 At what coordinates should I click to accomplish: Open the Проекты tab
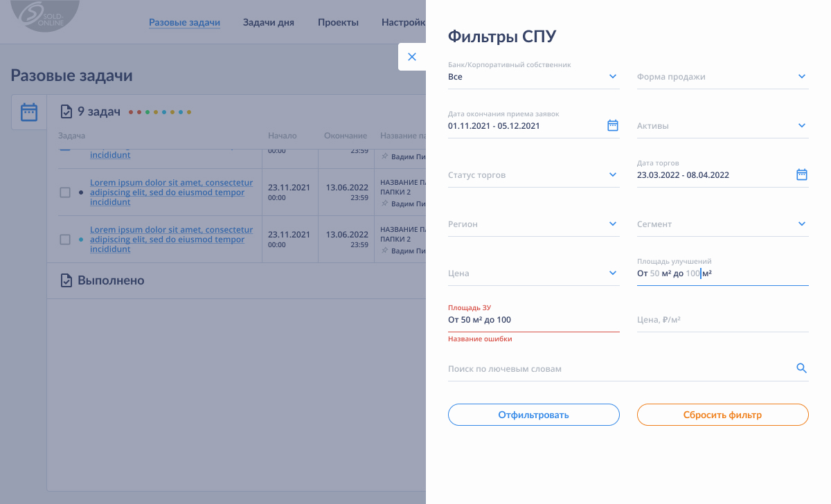[x=338, y=22]
